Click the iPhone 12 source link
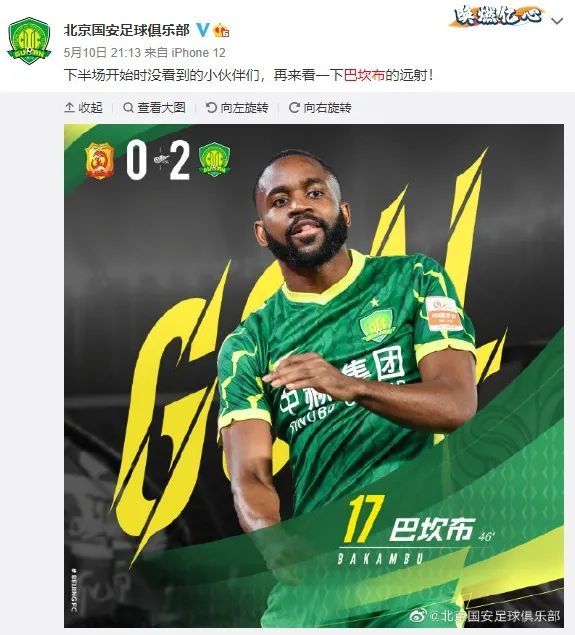This screenshot has width=575, height=635. 198,53
